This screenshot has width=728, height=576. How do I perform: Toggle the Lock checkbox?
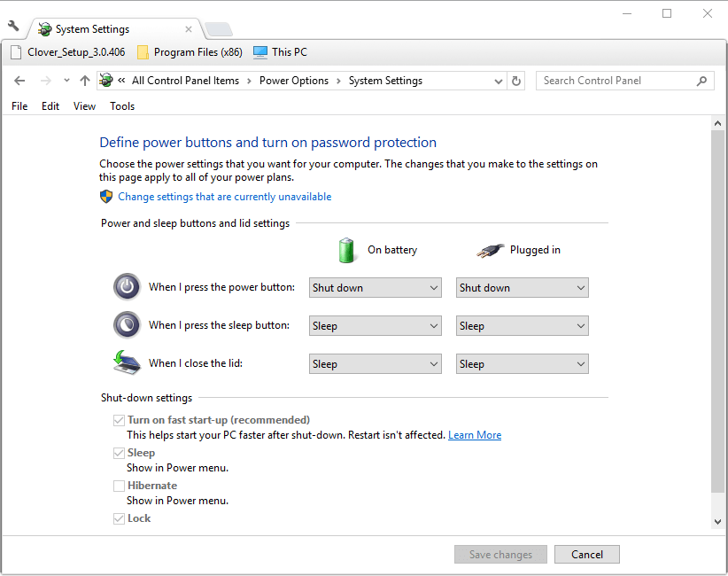point(119,518)
